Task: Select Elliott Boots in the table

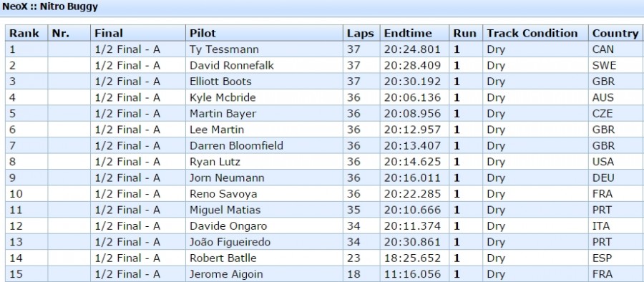Action: point(220,82)
